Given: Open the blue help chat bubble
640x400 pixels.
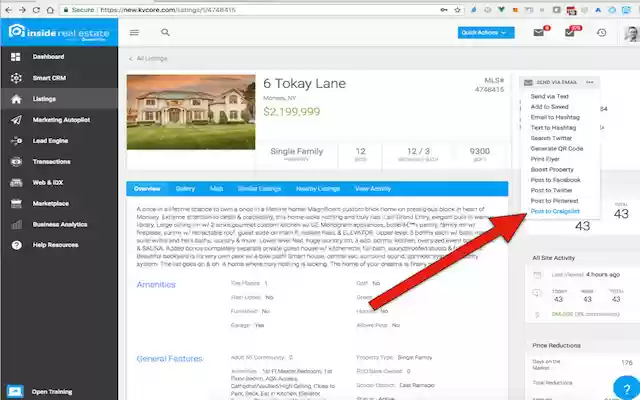Looking at the screenshot, I should coord(627,388).
